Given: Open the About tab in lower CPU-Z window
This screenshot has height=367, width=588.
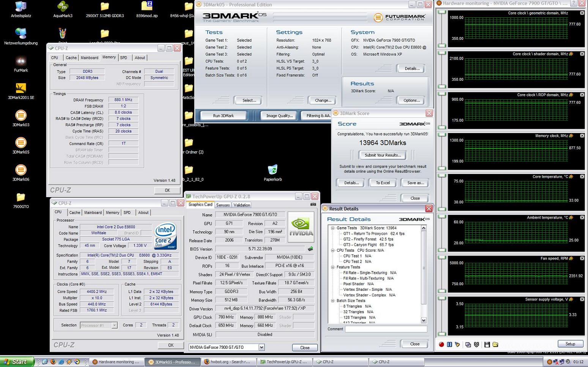Looking at the screenshot, I should [143, 213].
